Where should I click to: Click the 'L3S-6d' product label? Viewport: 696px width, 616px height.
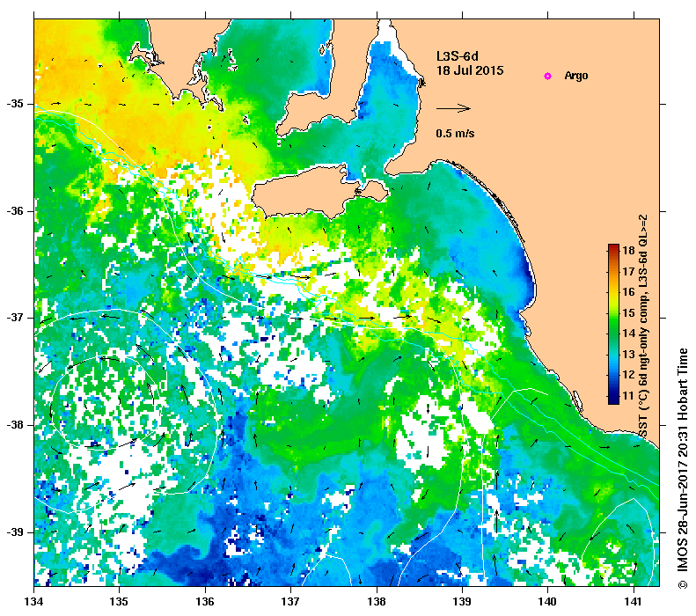tap(458, 56)
